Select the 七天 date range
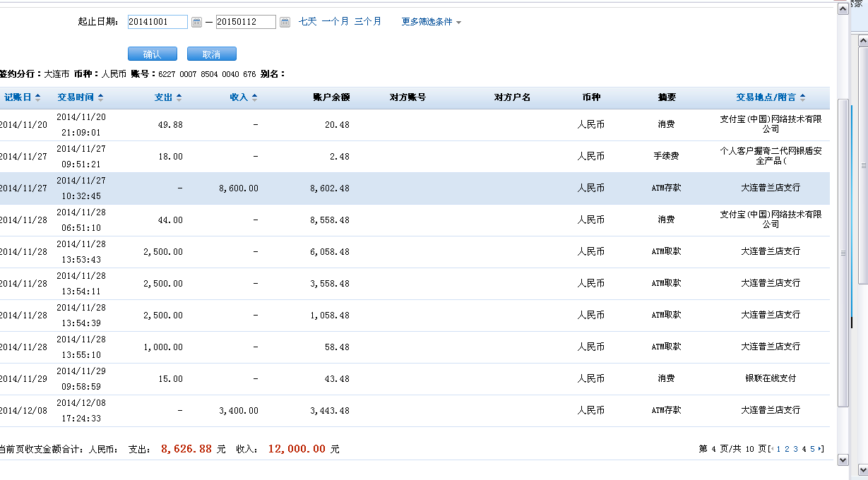Screen dimensions: 868x480 (307, 22)
